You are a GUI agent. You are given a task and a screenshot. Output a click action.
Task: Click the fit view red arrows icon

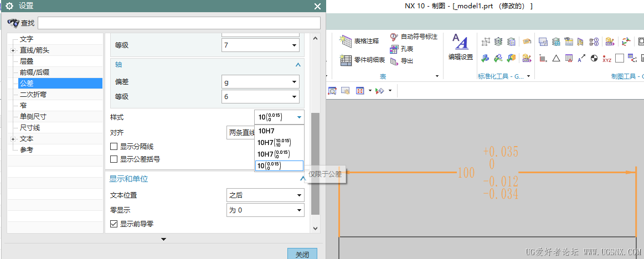point(360,90)
